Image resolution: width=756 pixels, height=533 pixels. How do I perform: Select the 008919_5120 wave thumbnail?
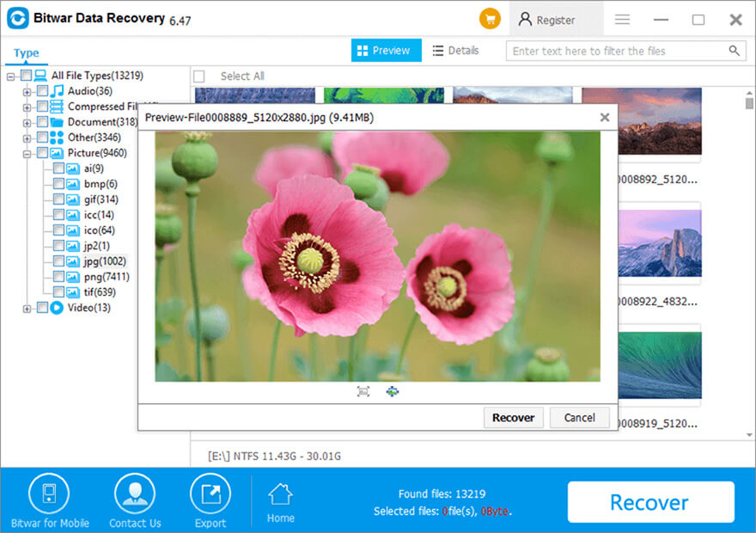click(x=660, y=365)
